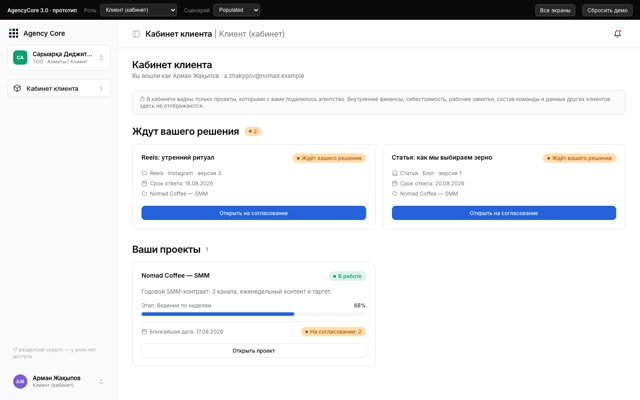Click the Все экраны button
640x400 pixels.
[x=555, y=10]
